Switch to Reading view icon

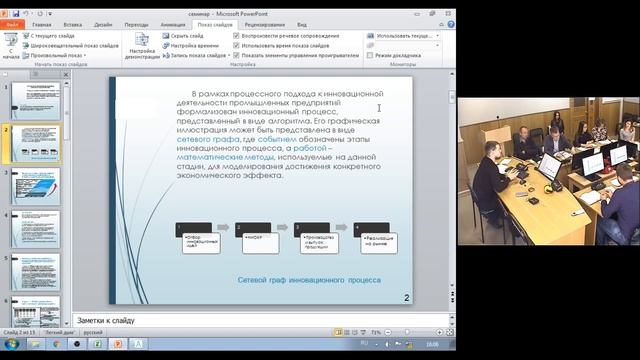tap(355, 333)
